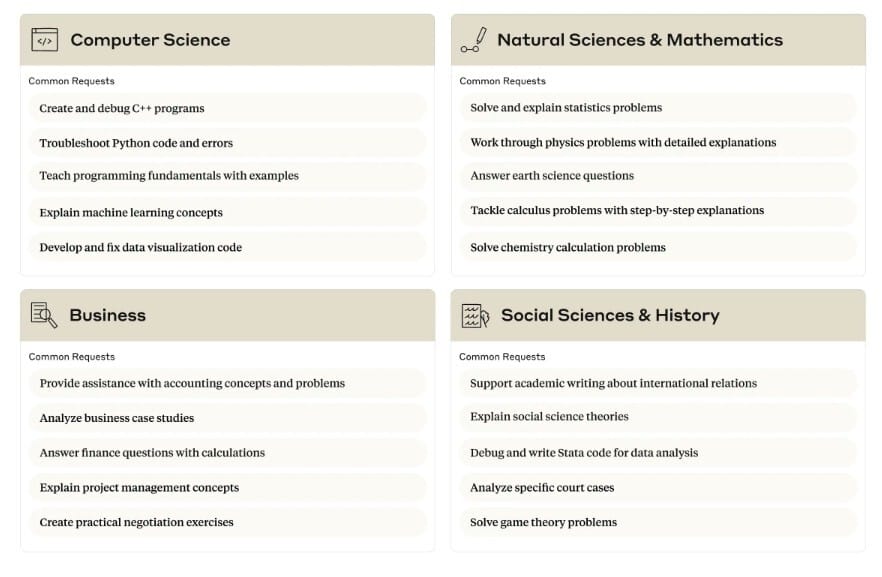Click the Social Sciences & History scroll icon
The image size is (882, 577).
(474, 315)
